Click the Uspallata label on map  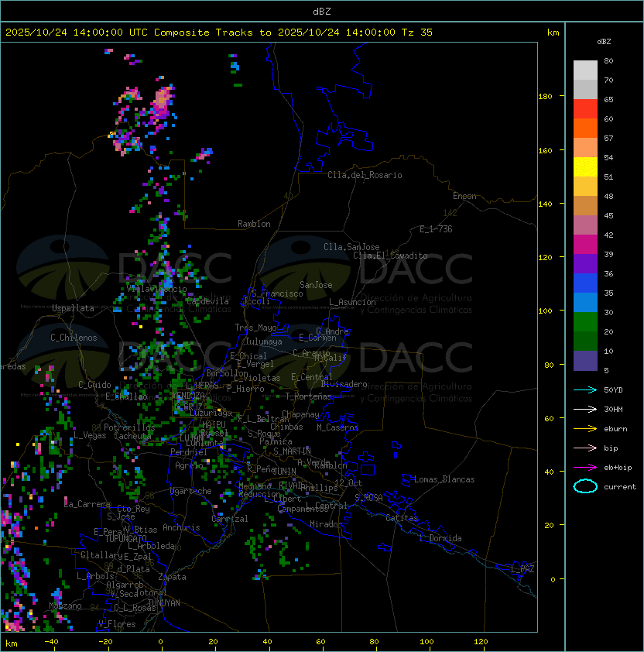click(73, 308)
